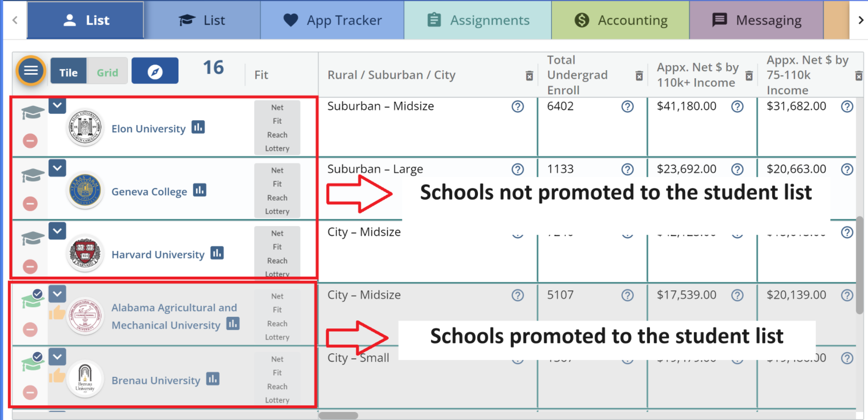Show help for 5107 enrollment value

pos(627,295)
